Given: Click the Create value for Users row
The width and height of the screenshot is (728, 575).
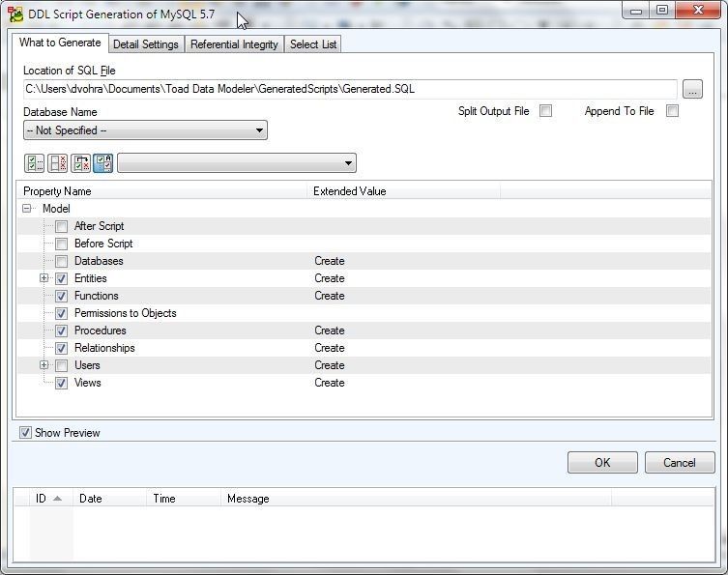Looking at the screenshot, I should pyautogui.click(x=330, y=365).
